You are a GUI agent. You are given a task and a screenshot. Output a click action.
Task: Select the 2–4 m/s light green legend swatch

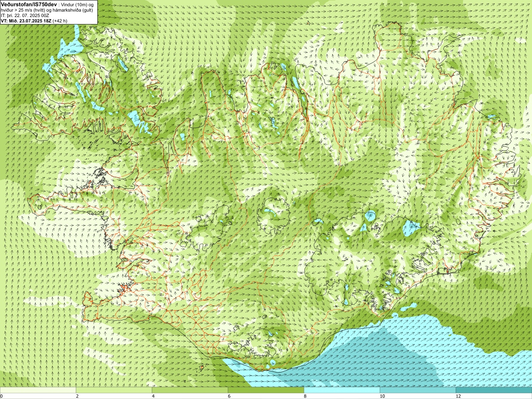coord(114,390)
